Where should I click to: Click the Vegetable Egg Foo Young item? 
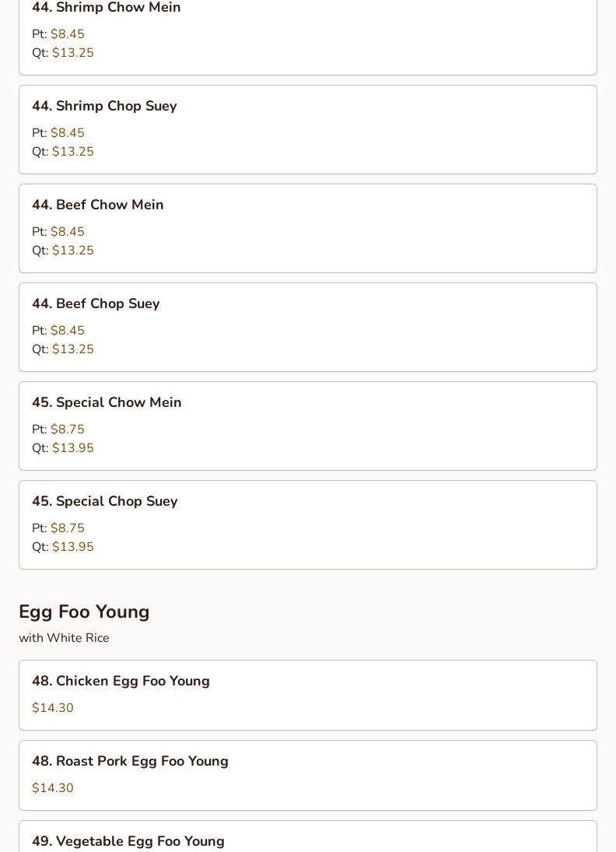(128, 841)
